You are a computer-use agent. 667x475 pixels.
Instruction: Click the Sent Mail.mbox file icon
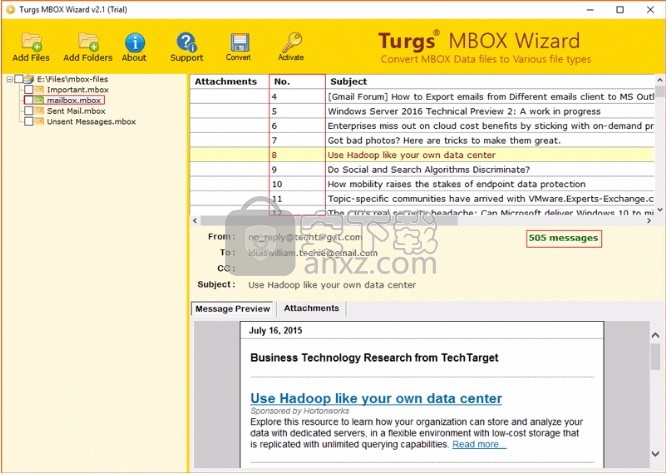[x=39, y=111]
